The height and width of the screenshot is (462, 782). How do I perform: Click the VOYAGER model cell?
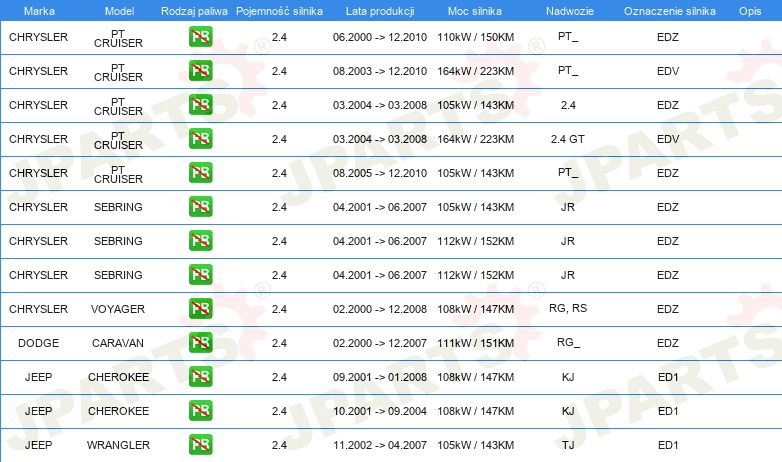coord(118,309)
